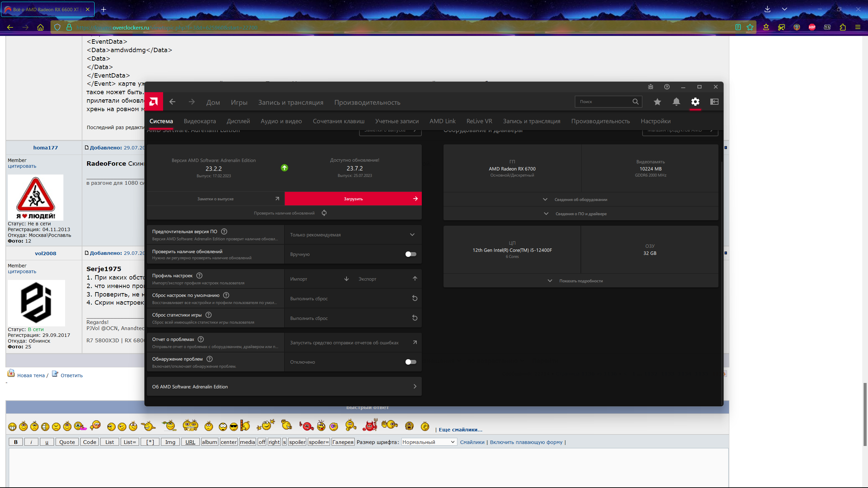
Task: Toggle the AMD sidebar panel icon
Action: pos(714,102)
